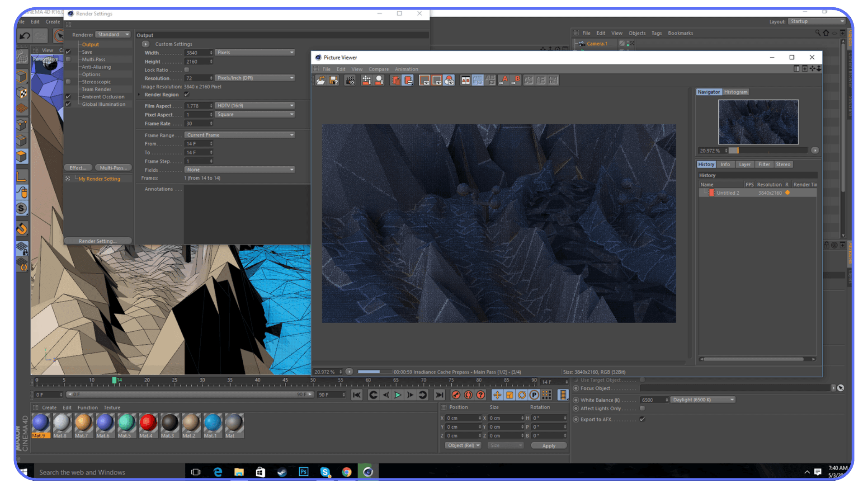Open the Renderer Standard dropdown
The image size is (868, 488).
[x=113, y=34]
